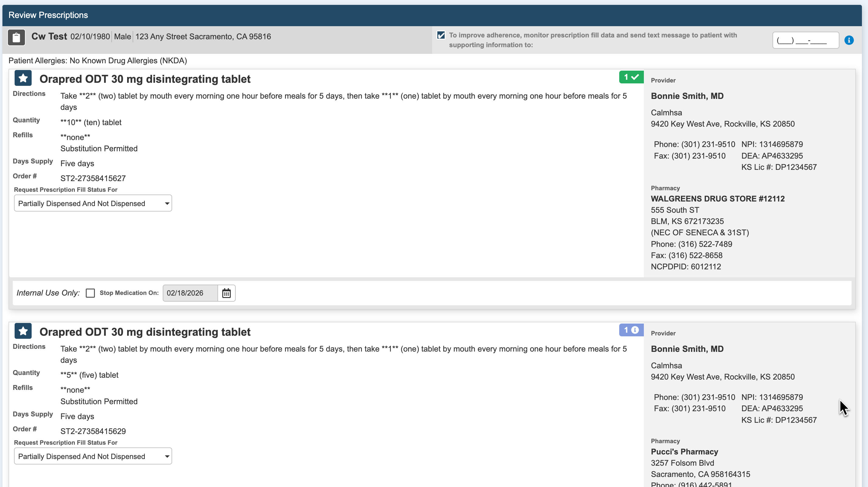The width and height of the screenshot is (868, 487).
Task: Uncheck the adherence text message checkbox
Action: (441, 35)
